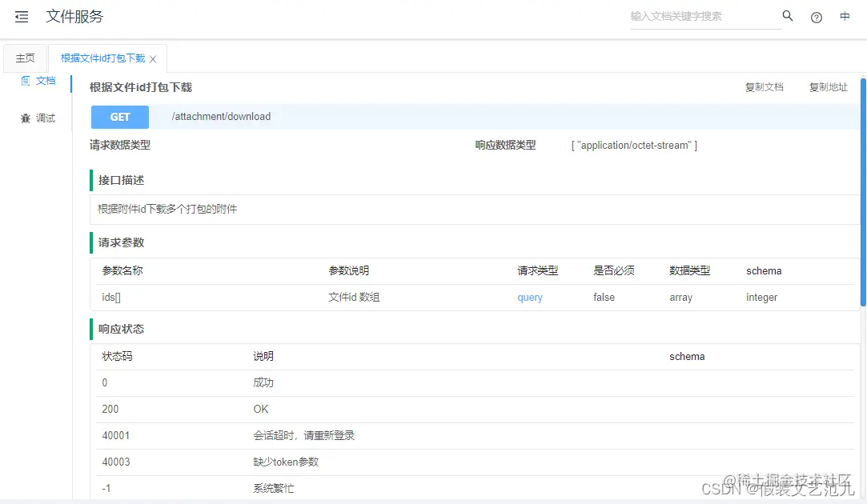The image size is (867, 504).
Task: Click the application/octet-stream response type
Action: 634,146
